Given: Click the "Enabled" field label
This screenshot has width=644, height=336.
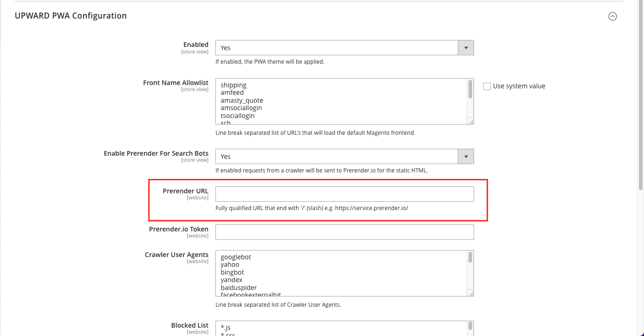Looking at the screenshot, I should point(196,45).
